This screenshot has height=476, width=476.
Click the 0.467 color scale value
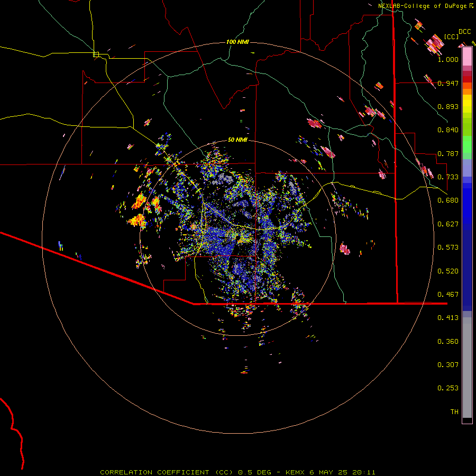click(448, 295)
